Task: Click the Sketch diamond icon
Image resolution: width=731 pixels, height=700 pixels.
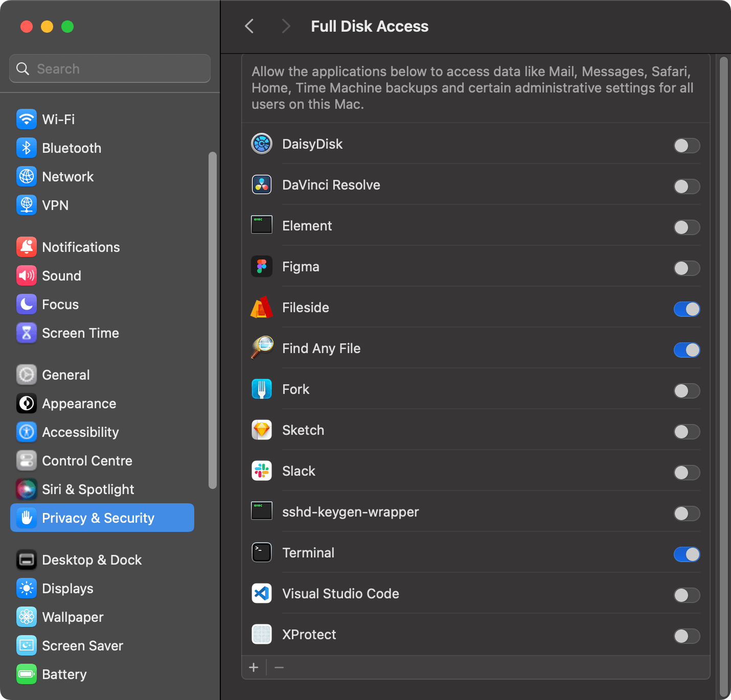Action: 261,430
